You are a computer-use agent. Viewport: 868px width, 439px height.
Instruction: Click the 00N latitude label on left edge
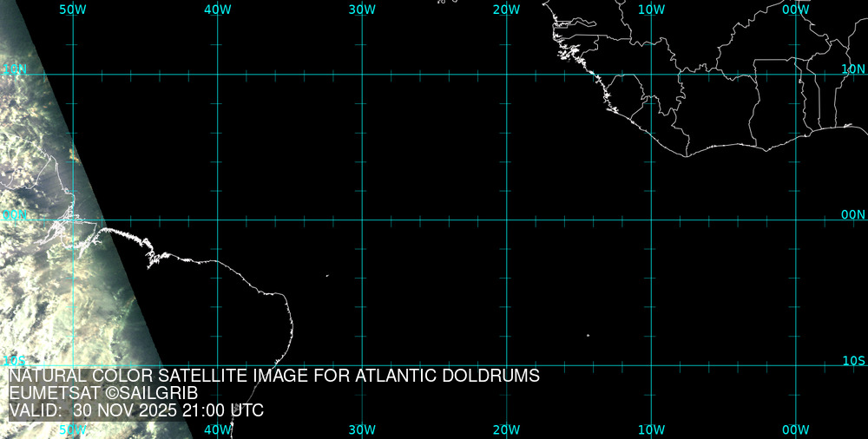15,214
